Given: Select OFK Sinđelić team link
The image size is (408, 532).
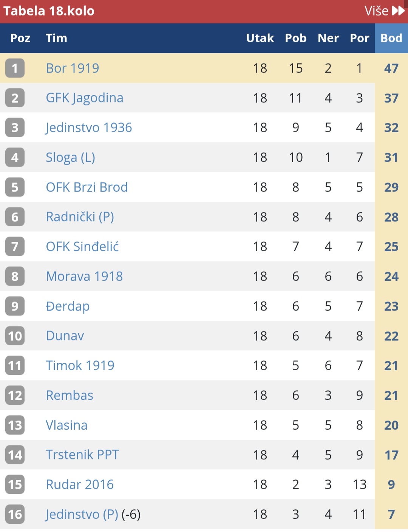Looking at the screenshot, I should pos(82,246).
